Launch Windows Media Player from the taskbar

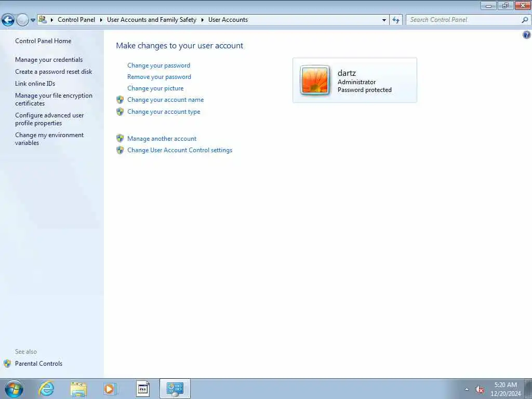pos(110,389)
